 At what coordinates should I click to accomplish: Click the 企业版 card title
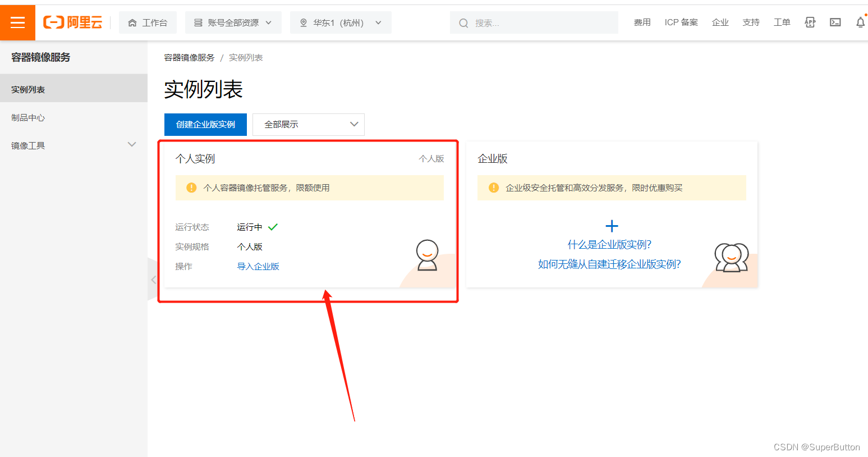point(493,159)
